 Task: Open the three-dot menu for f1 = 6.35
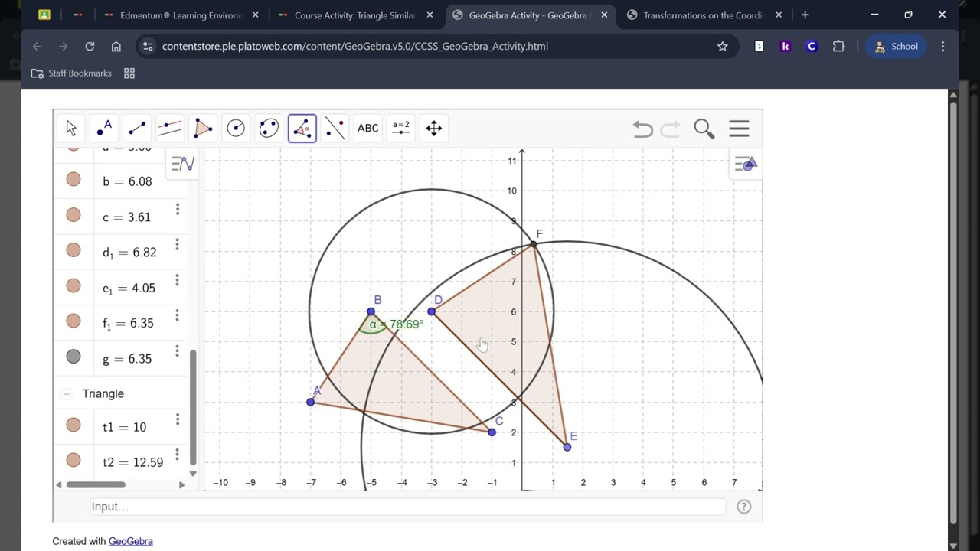click(178, 315)
